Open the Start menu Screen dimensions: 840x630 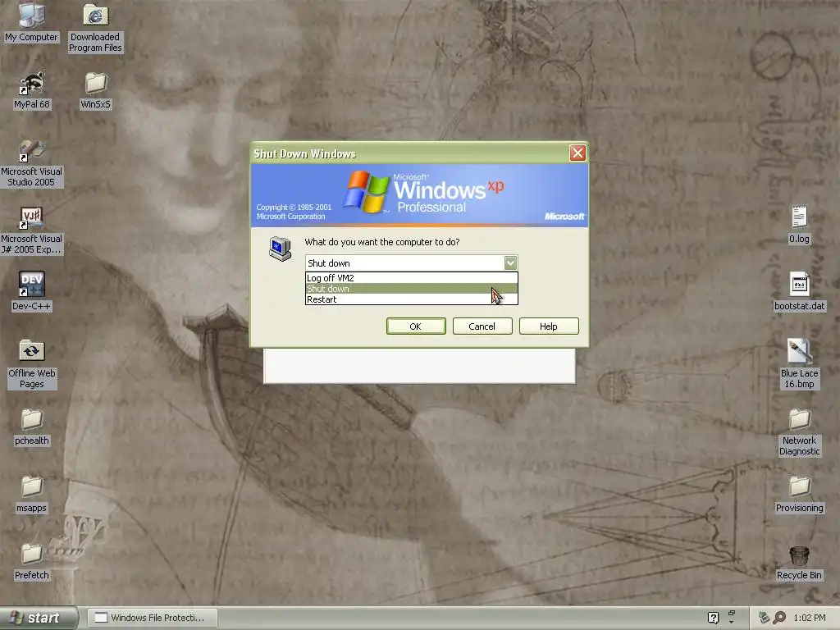(39, 618)
